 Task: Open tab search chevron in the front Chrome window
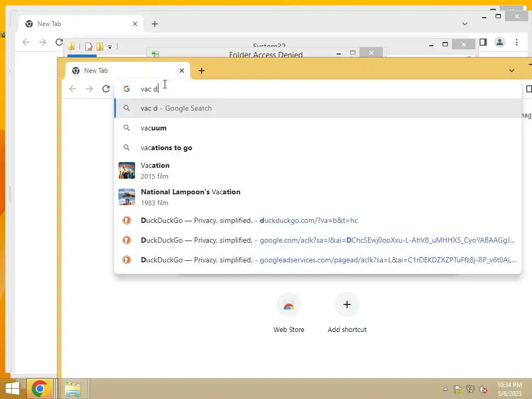512,71
